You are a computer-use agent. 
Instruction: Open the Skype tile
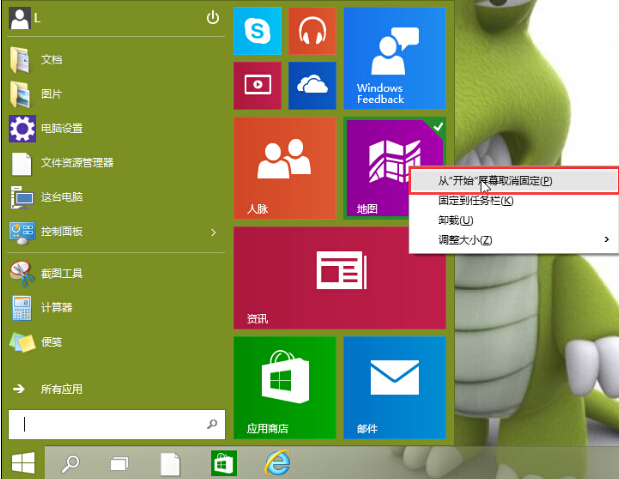[x=257, y=31]
